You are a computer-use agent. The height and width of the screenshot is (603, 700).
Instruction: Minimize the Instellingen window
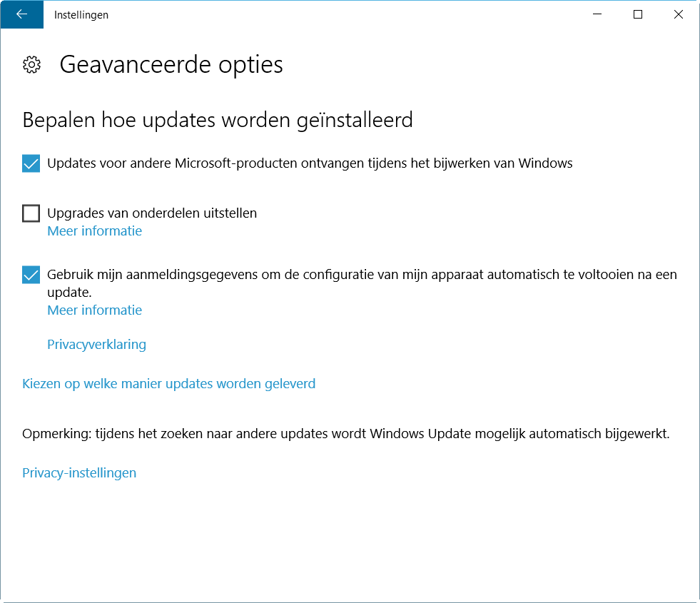(x=597, y=14)
